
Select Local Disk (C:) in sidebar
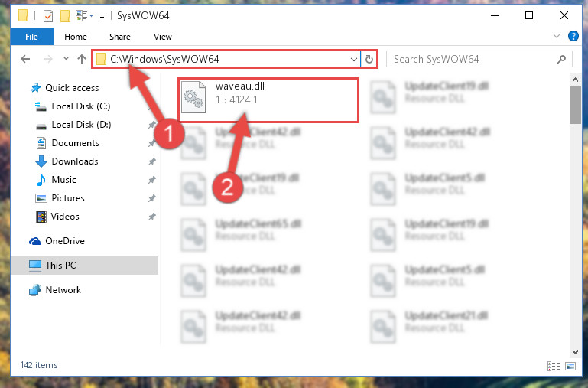[x=80, y=106]
